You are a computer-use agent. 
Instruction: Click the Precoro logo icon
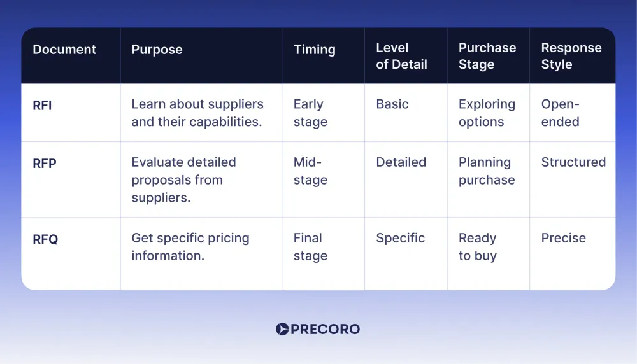click(x=282, y=329)
